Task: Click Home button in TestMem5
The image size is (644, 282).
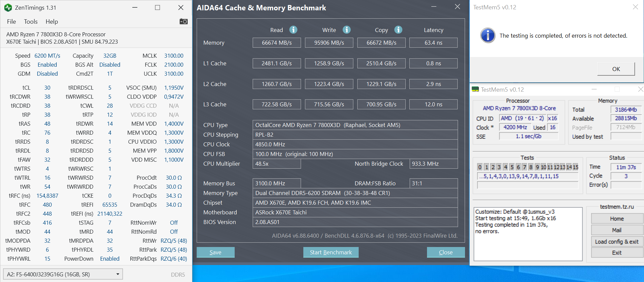Action: tap(617, 219)
